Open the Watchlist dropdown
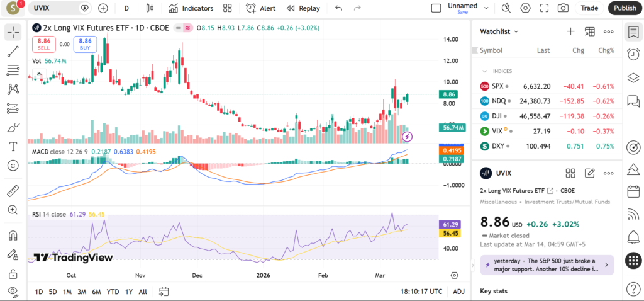644x301 pixels. coord(499,31)
